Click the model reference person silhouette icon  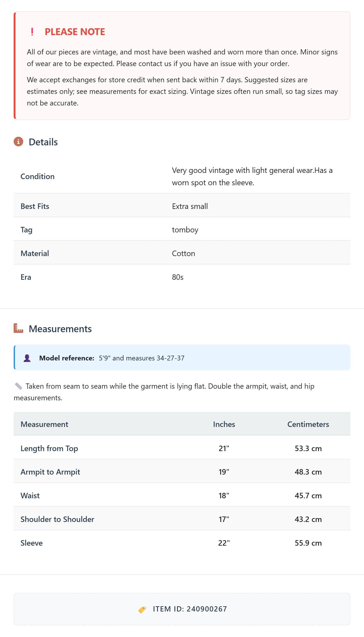(27, 358)
